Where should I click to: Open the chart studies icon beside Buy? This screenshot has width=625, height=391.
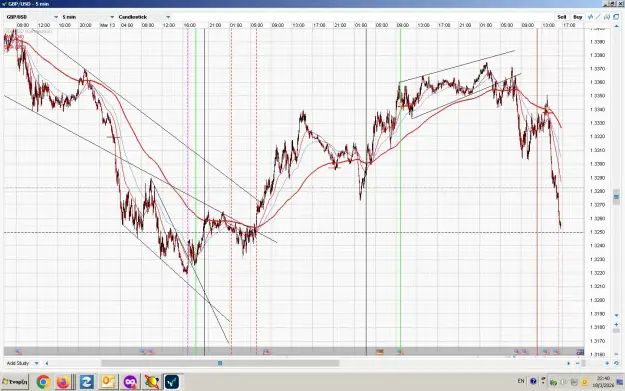591,17
